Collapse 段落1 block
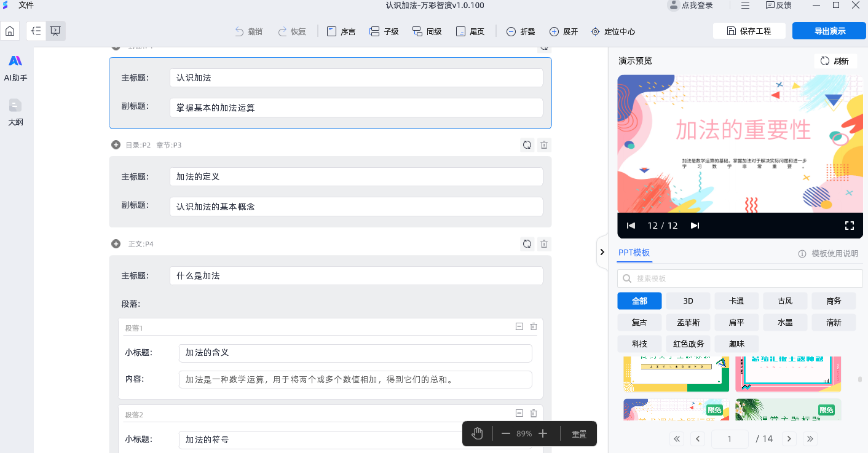The width and height of the screenshot is (868, 453). click(x=519, y=327)
